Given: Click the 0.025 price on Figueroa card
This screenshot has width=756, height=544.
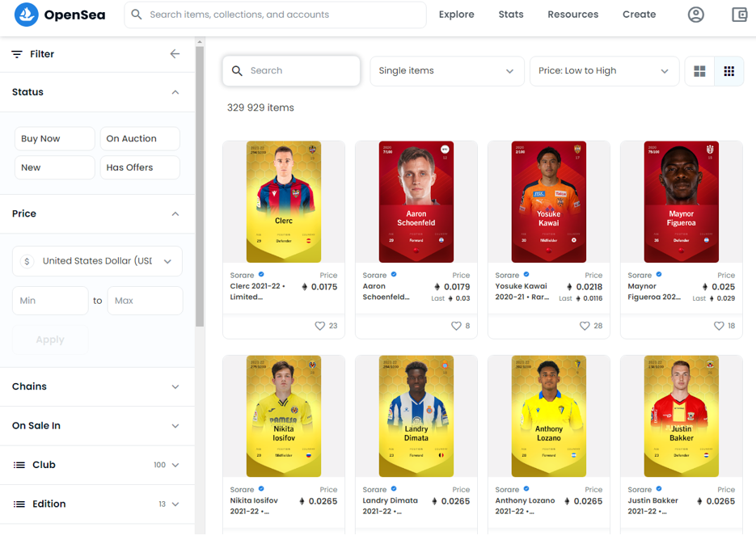Looking at the screenshot, I should click(723, 287).
